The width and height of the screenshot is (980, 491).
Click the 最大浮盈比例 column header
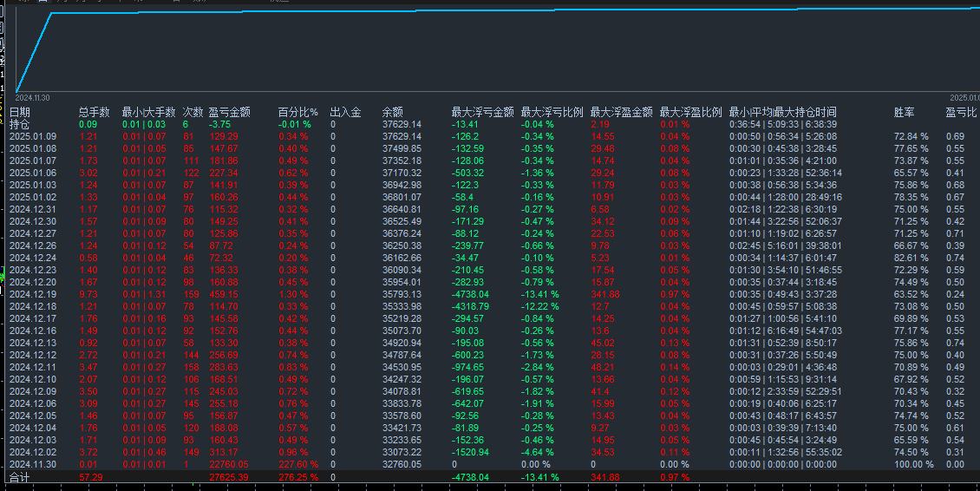pyautogui.click(x=690, y=112)
